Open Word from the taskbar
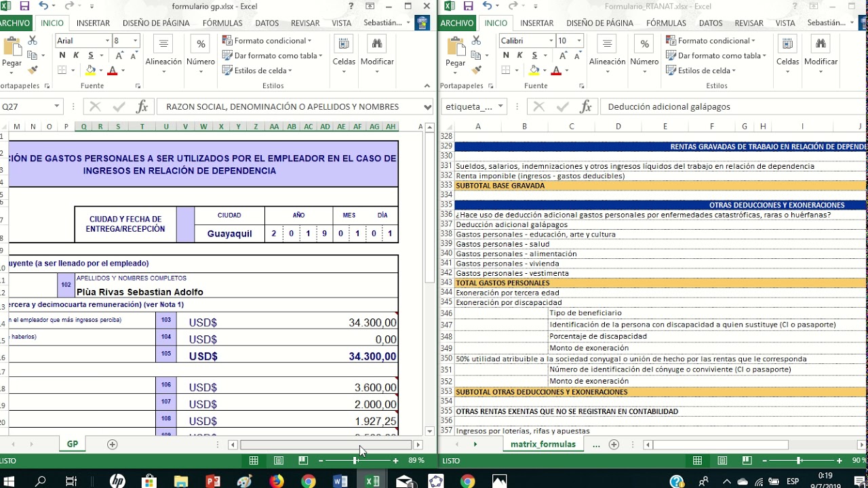 (x=340, y=481)
